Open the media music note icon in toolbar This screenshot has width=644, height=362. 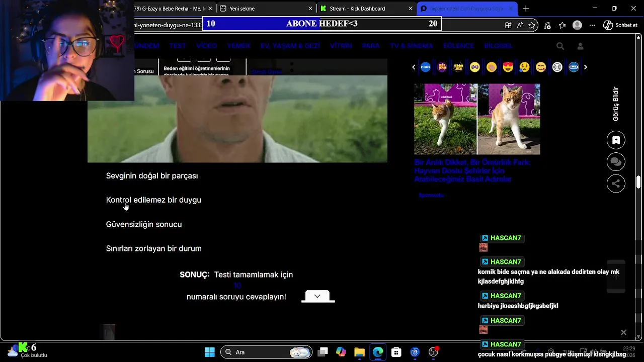coord(547,25)
